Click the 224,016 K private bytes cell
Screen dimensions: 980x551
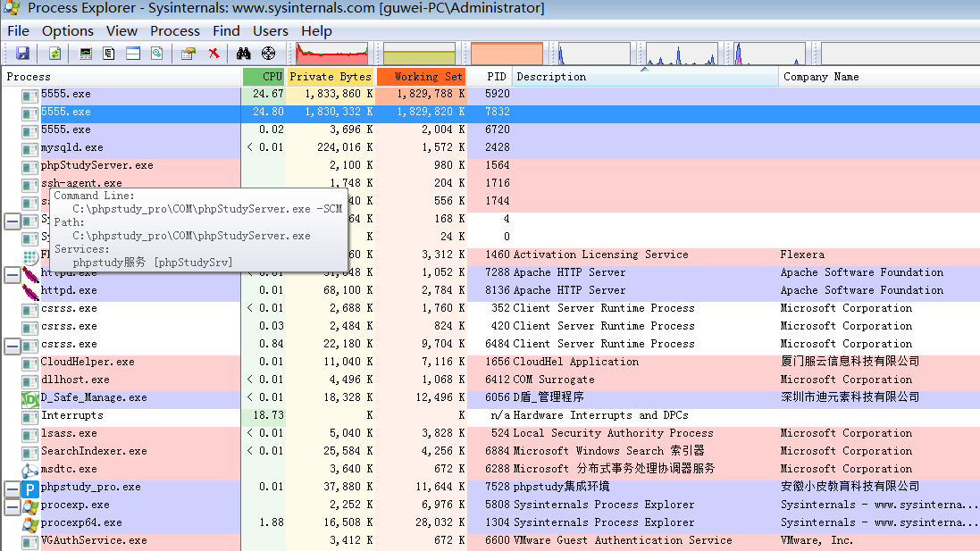[x=345, y=147]
